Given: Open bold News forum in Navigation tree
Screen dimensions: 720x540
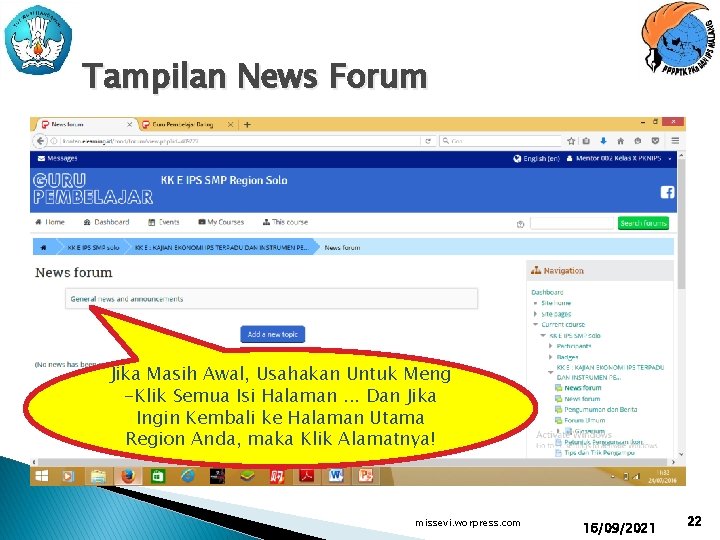Looking at the screenshot, I should [x=583, y=388].
